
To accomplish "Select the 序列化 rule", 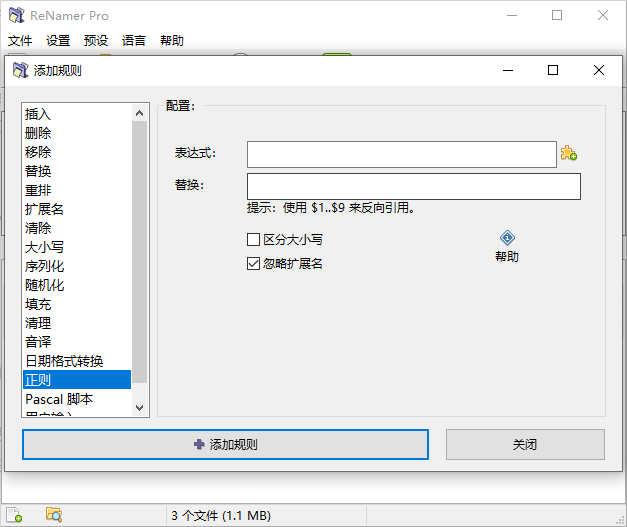I will [77, 266].
